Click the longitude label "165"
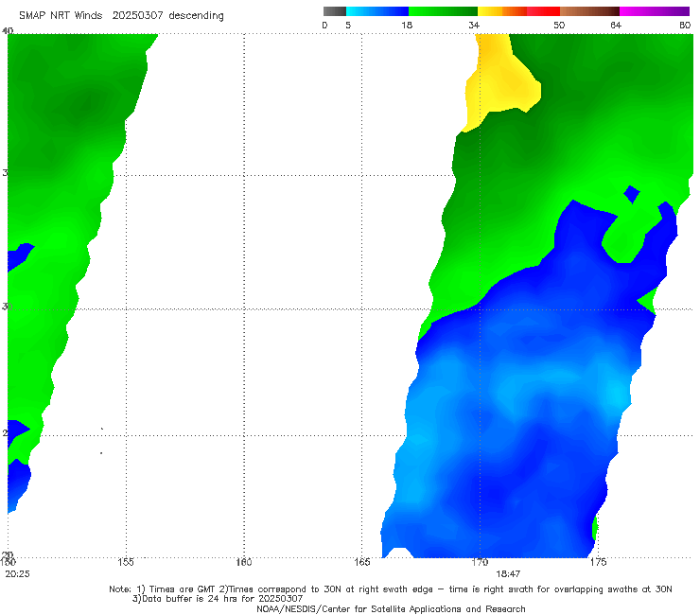Image resolution: width=700 pixels, height=615 pixels. (361, 562)
